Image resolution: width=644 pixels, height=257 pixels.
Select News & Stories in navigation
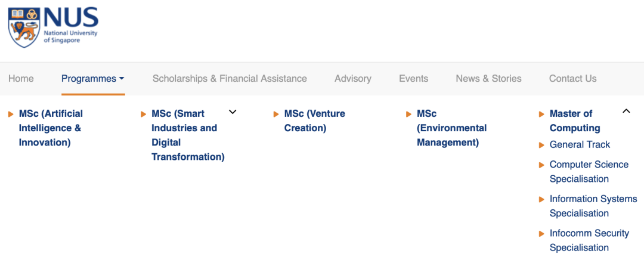pyautogui.click(x=489, y=79)
